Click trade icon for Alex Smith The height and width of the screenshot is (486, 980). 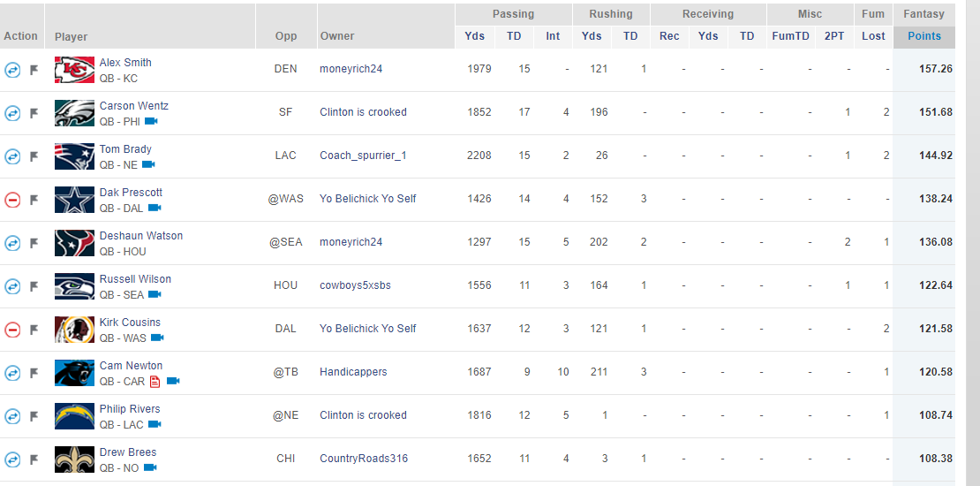coord(12,70)
